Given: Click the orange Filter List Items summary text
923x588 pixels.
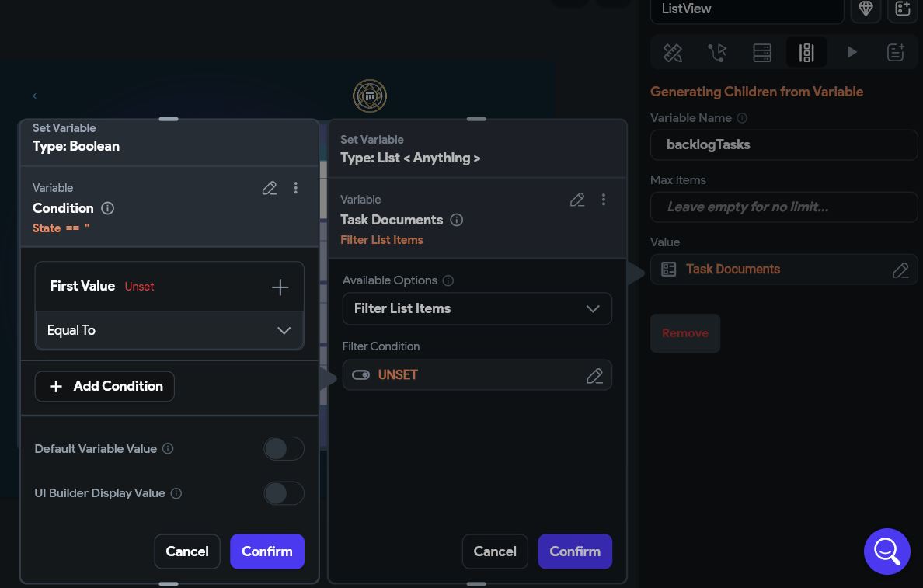Looking at the screenshot, I should click(x=381, y=240).
